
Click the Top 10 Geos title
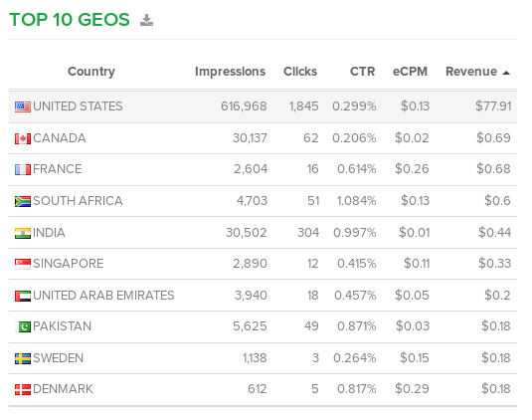click(70, 19)
